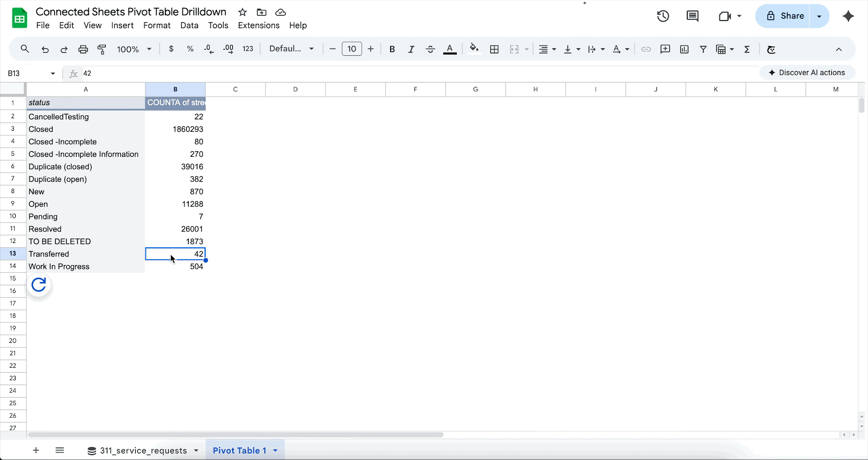Click the Gemini sparkle icon

pos(848,16)
